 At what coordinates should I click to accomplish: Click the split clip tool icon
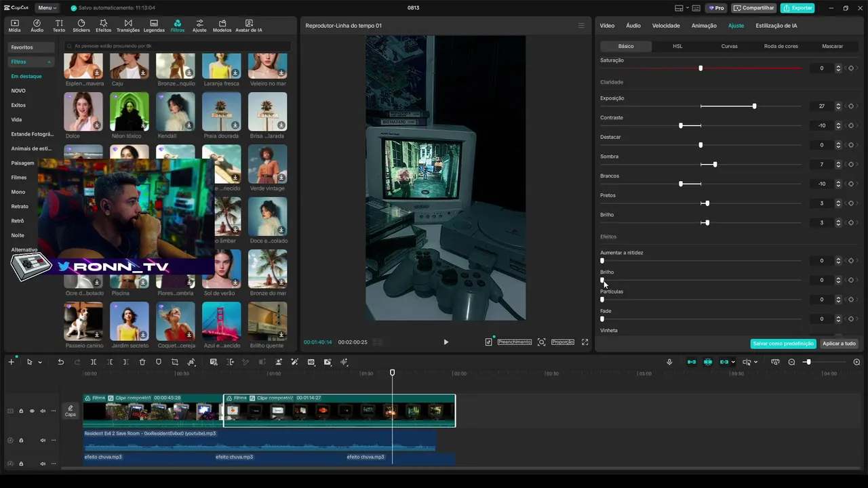point(94,362)
